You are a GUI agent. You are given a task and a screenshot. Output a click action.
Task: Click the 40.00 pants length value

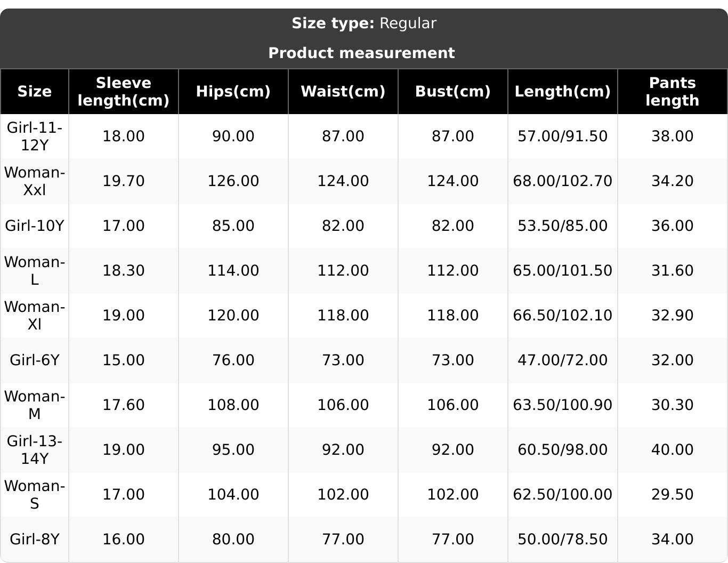pyautogui.click(x=673, y=449)
